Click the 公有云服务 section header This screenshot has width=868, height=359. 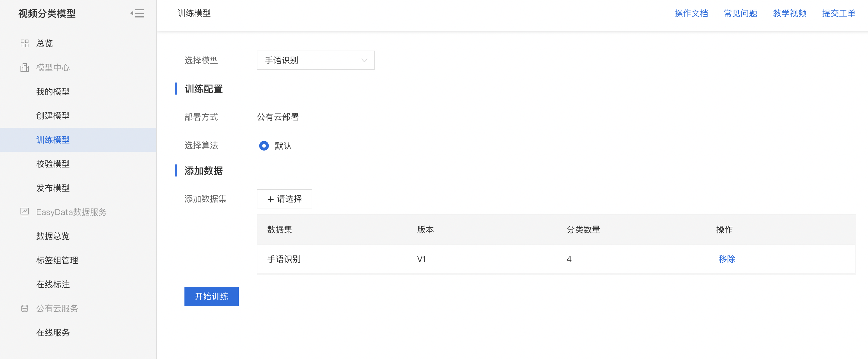(57, 308)
